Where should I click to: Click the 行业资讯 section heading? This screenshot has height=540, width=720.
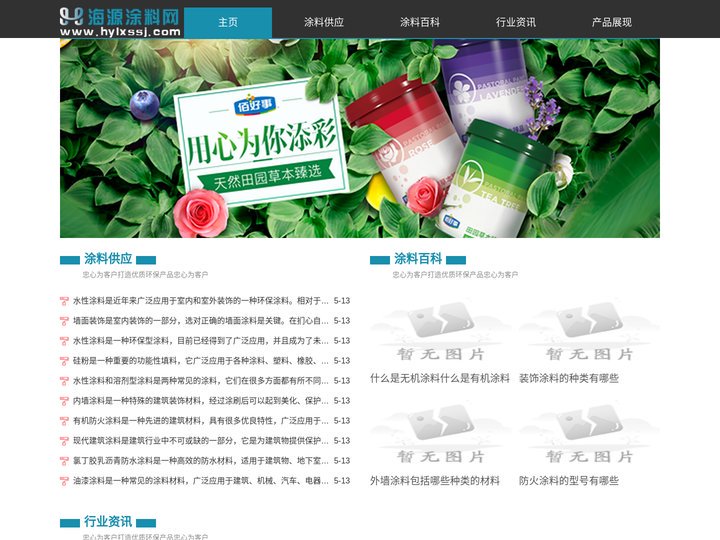pyautogui.click(x=108, y=522)
